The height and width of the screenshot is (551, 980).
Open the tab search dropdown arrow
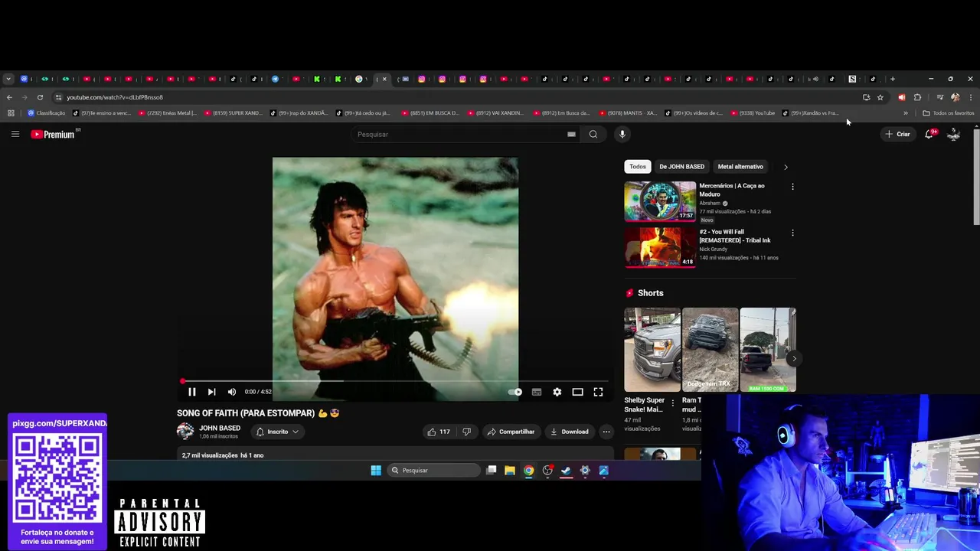tap(8, 79)
